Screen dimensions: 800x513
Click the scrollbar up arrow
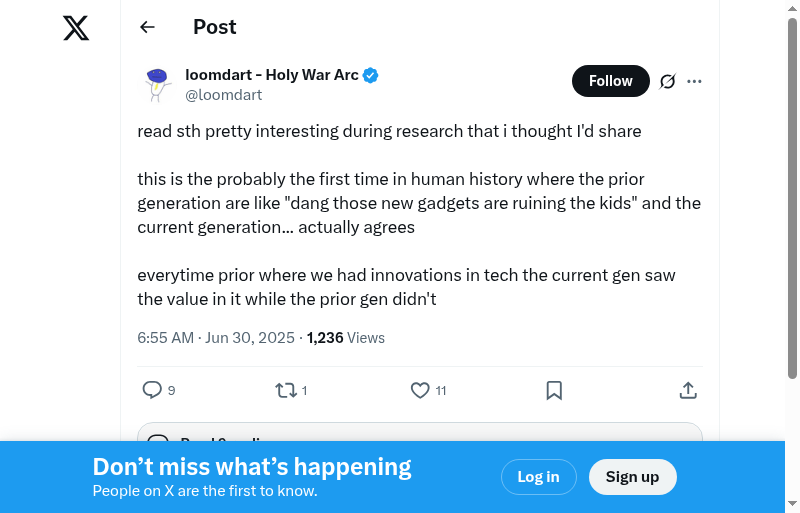[x=792, y=8]
